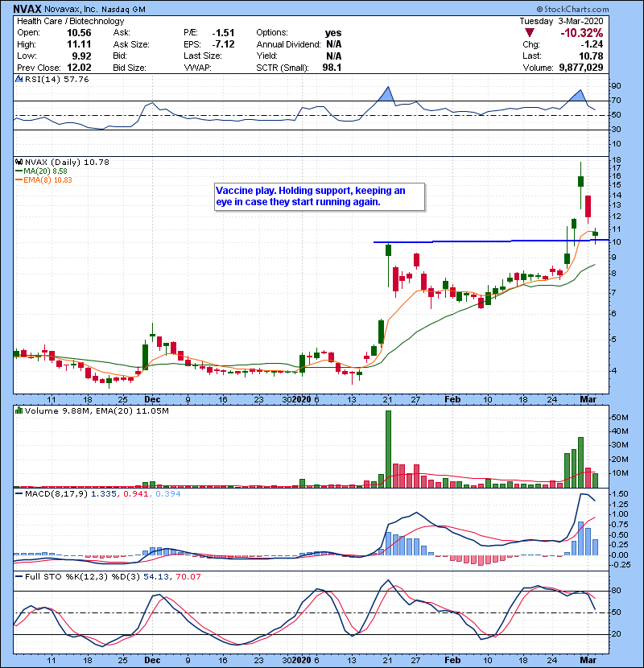Image resolution: width=644 pixels, height=668 pixels.
Task: Click the Chg -1.24 value
Action: pos(592,44)
